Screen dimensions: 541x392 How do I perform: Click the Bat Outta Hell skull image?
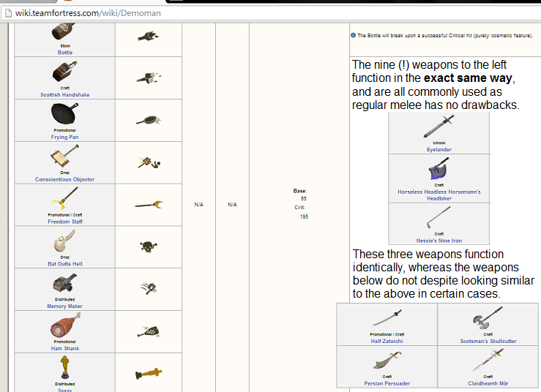pos(64,241)
